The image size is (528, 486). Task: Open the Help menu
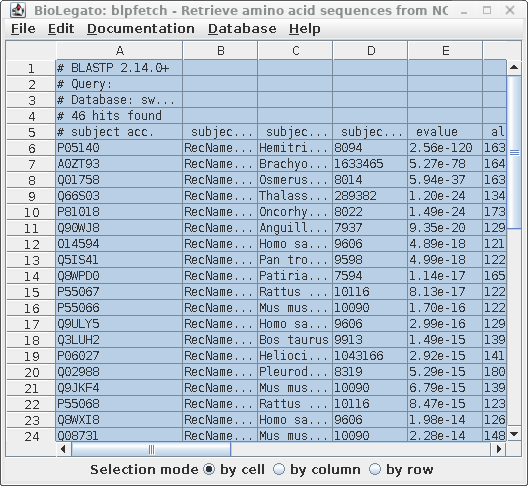(x=305, y=29)
